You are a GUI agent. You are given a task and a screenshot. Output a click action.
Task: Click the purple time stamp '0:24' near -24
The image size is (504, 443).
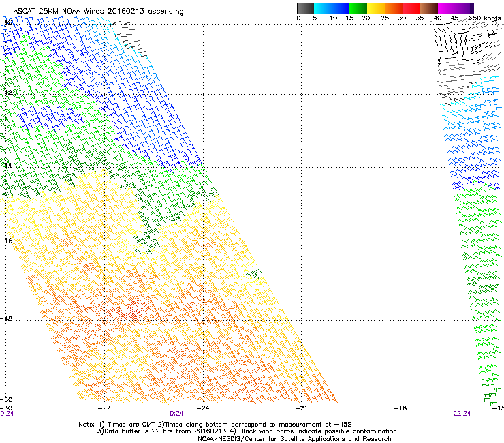click(x=177, y=414)
